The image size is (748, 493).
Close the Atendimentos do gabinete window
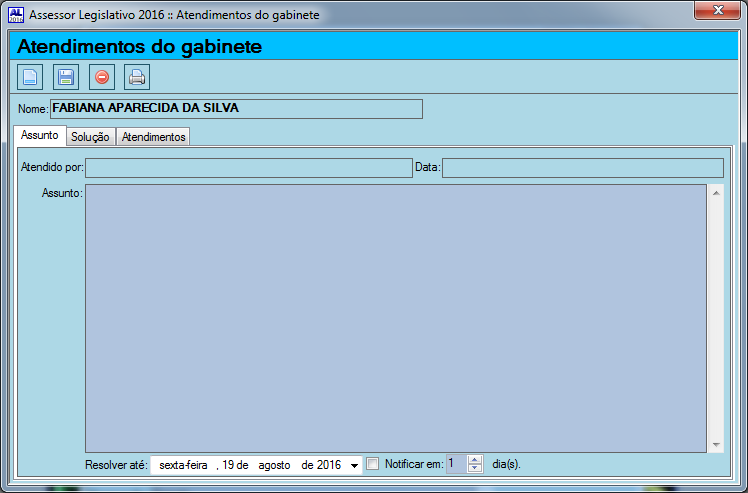pos(717,11)
